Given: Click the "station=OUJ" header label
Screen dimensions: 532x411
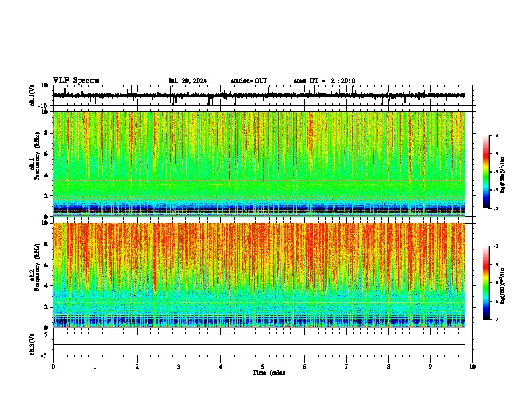Looking at the screenshot, I should point(249,81).
